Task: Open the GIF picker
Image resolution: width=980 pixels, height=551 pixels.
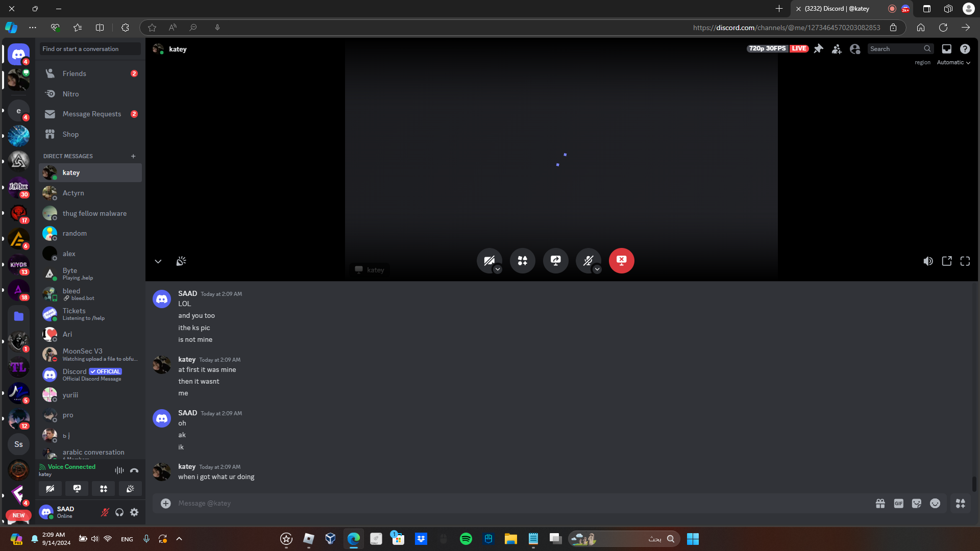Action: pyautogui.click(x=899, y=504)
